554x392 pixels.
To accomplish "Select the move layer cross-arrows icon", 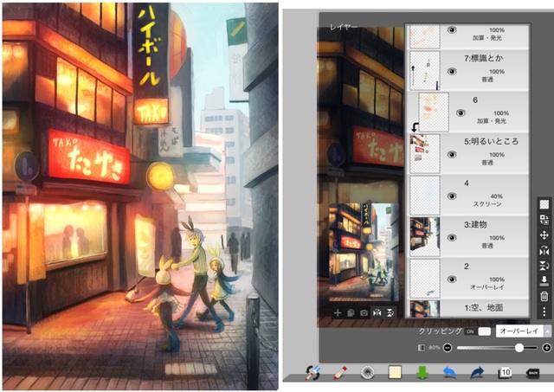I will pos(544,235).
